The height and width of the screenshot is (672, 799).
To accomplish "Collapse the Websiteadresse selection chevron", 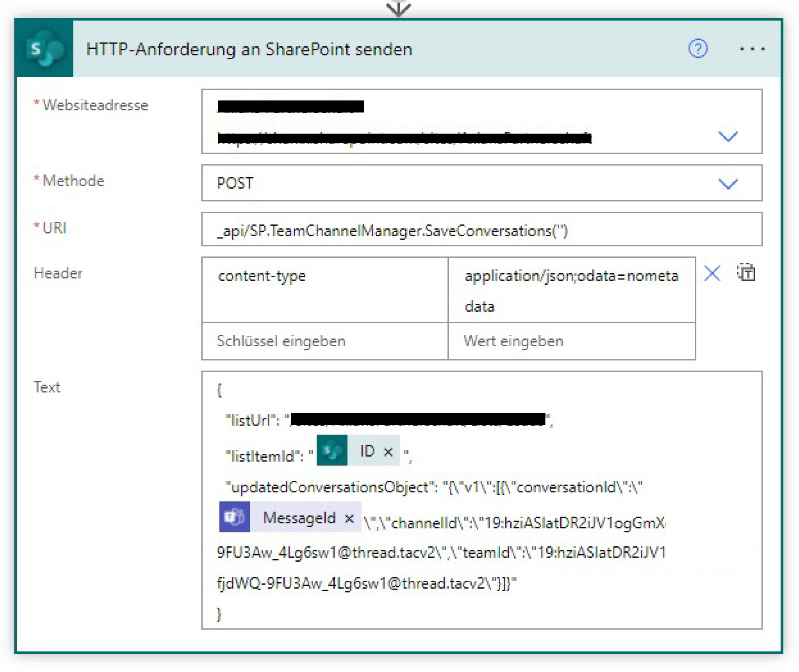I will coord(729,137).
